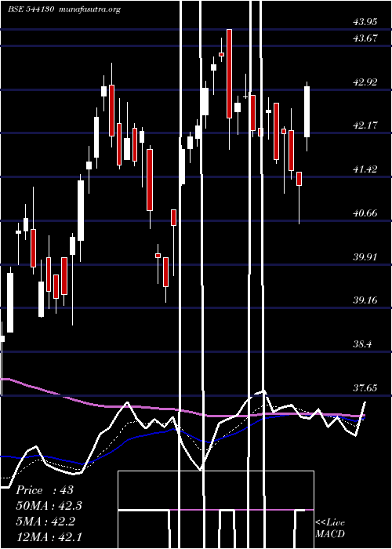Click the 5MA : 42.2 readout

pyautogui.click(x=45, y=522)
